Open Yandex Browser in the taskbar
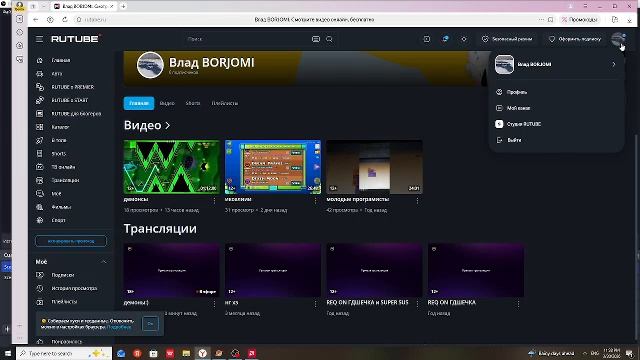This screenshot has width=640, height=360. point(202,353)
